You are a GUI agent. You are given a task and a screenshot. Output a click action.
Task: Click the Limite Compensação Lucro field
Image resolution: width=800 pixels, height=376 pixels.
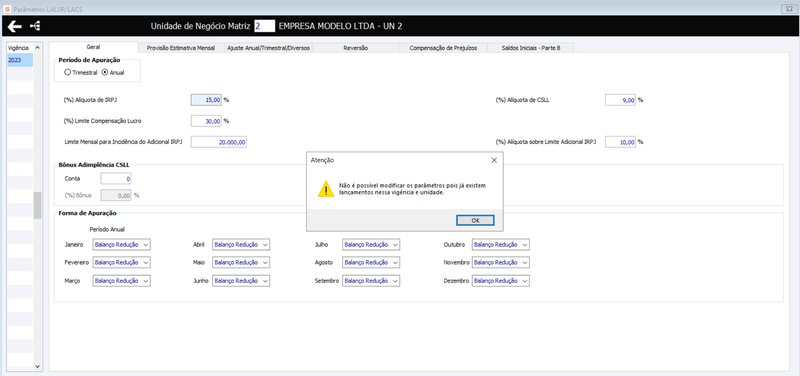click(x=206, y=121)
